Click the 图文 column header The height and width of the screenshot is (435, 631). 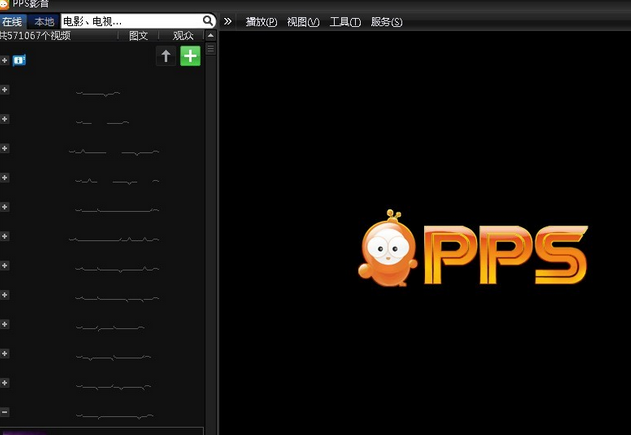pyautogui.click(x=138, y=35)
